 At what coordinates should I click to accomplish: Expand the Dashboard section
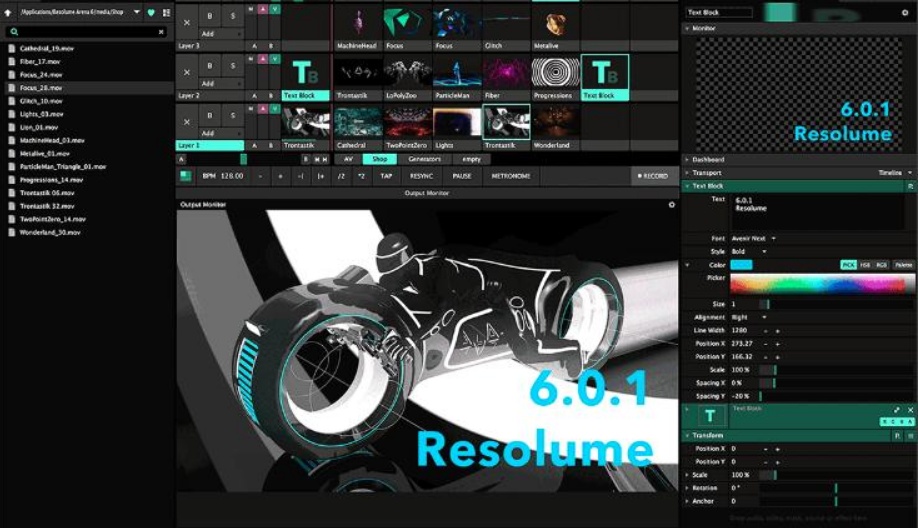click(708, 159)
